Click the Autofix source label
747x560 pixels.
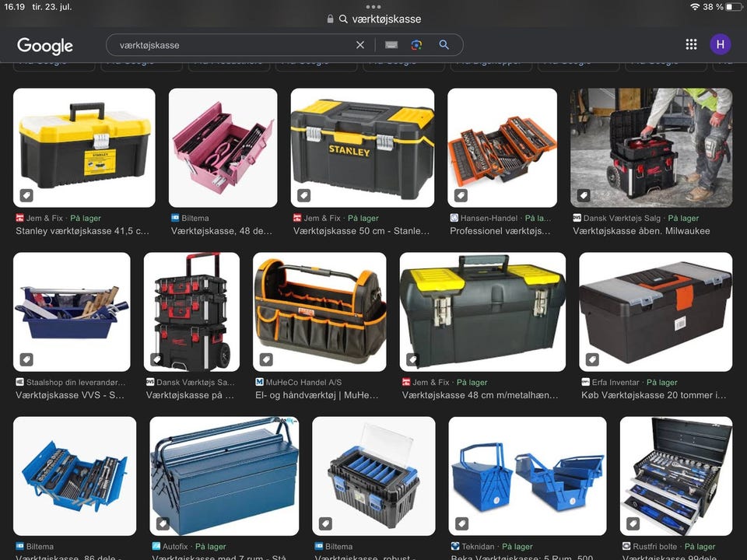(175, 547)
